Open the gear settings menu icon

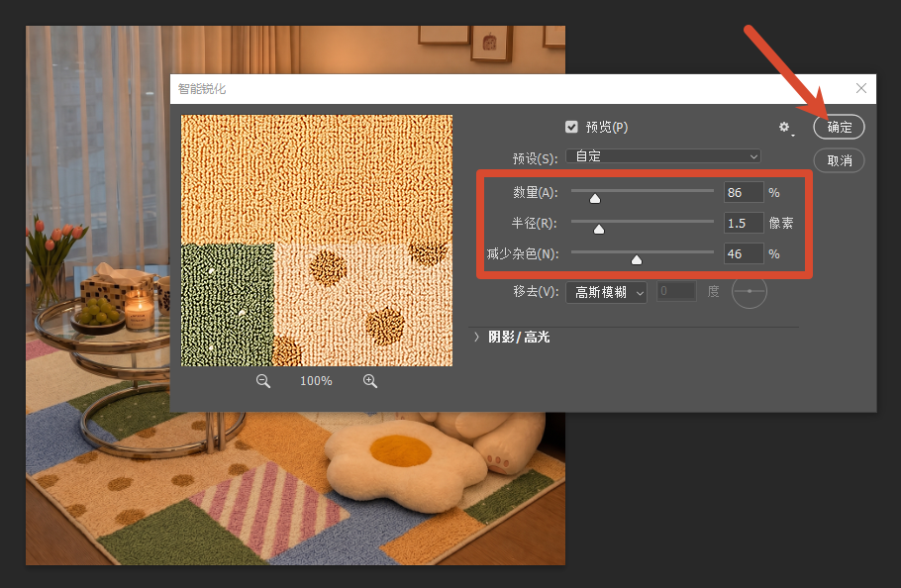click(x=784, y=127)
